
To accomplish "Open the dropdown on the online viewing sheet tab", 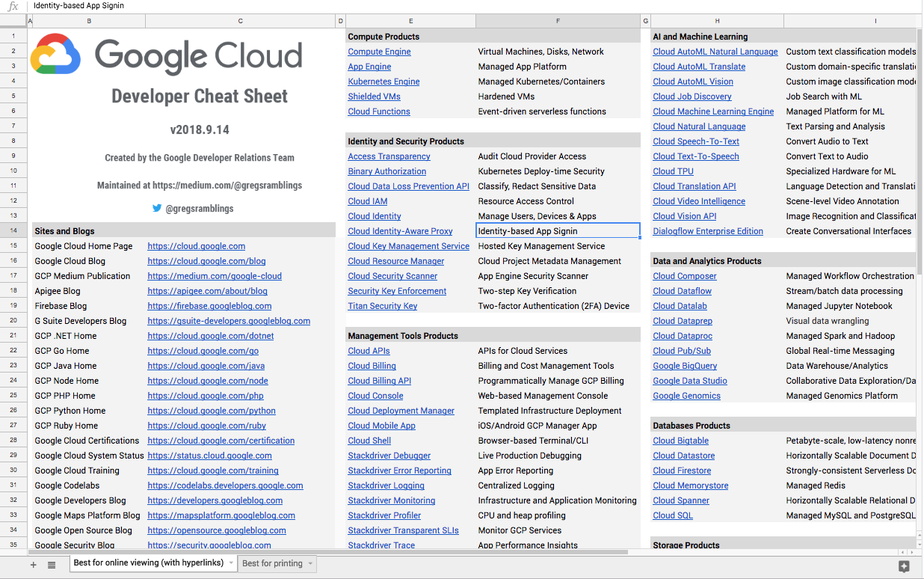I will click(x=230, y=563).
